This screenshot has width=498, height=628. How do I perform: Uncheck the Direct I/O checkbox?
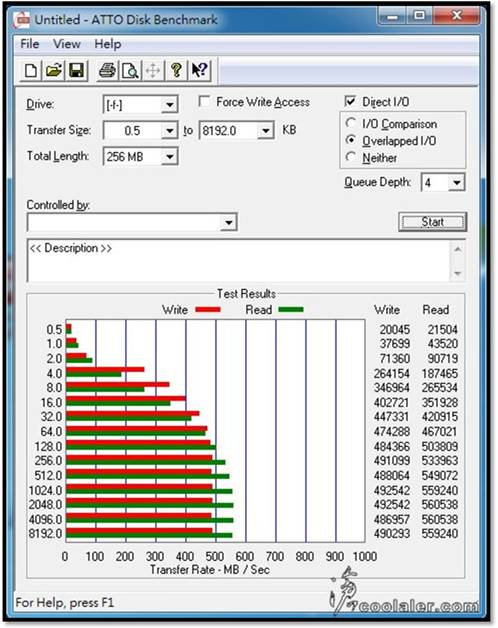click(x=350, y=101)
